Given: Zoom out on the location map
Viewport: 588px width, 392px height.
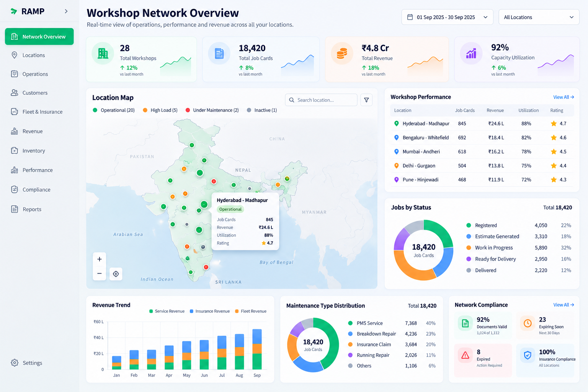Looking at the screenshot, I should pos(100,273).
